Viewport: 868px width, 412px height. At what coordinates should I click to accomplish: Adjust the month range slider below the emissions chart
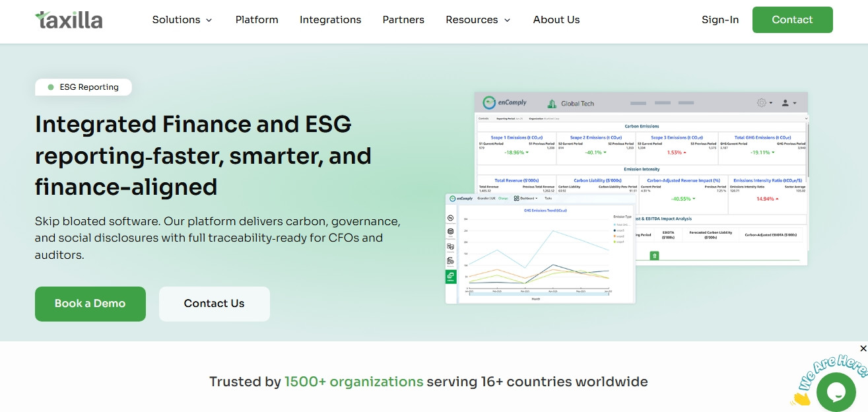coord(539,294)
